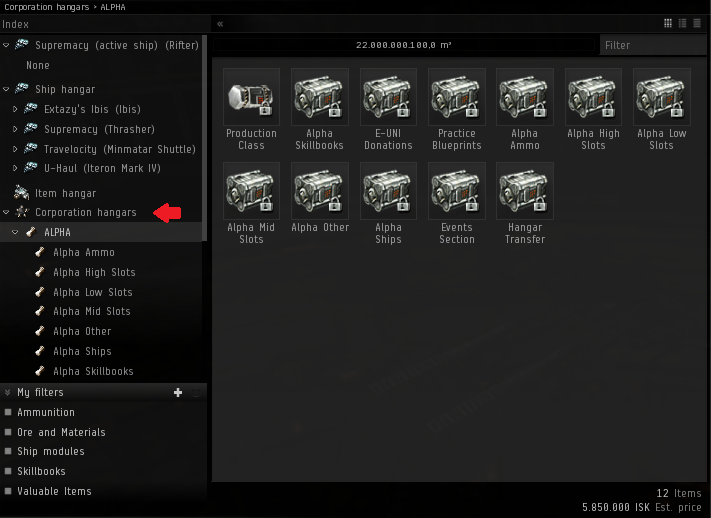Click the Corporation hangars tree entry
Viewport: 711px width, 518px height.
[85, 212]
